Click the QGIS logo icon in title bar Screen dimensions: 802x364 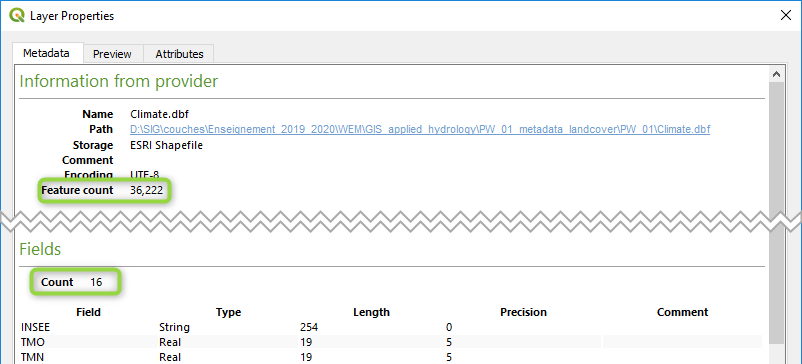(17, 15)
